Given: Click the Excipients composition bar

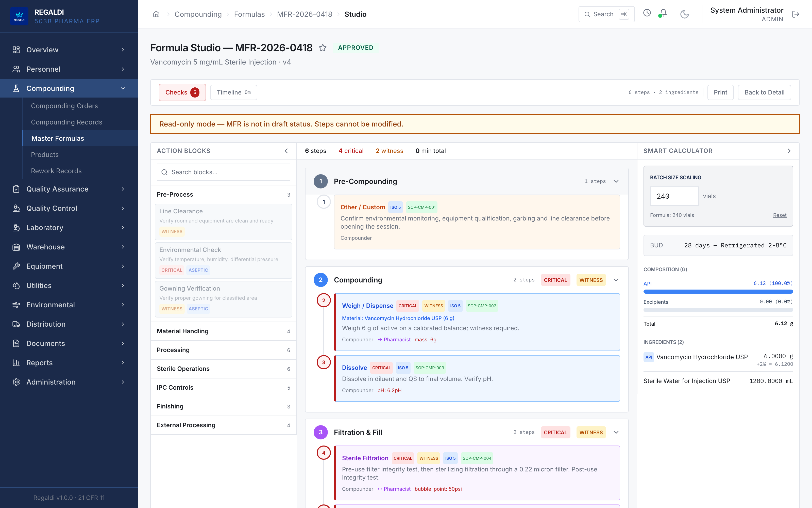Looking at the screenshot, I should pyautogui.click(x=718, y=310).
